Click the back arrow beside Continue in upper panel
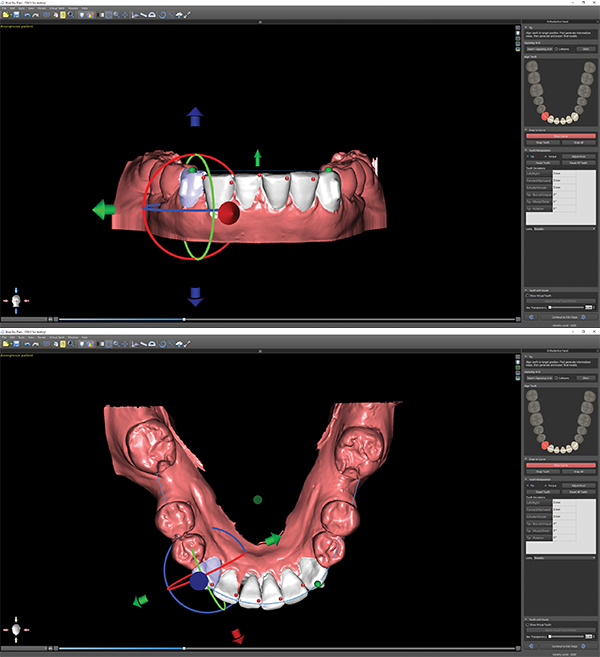600x657 pixels. pyautogui.click(x=530, y=317)
